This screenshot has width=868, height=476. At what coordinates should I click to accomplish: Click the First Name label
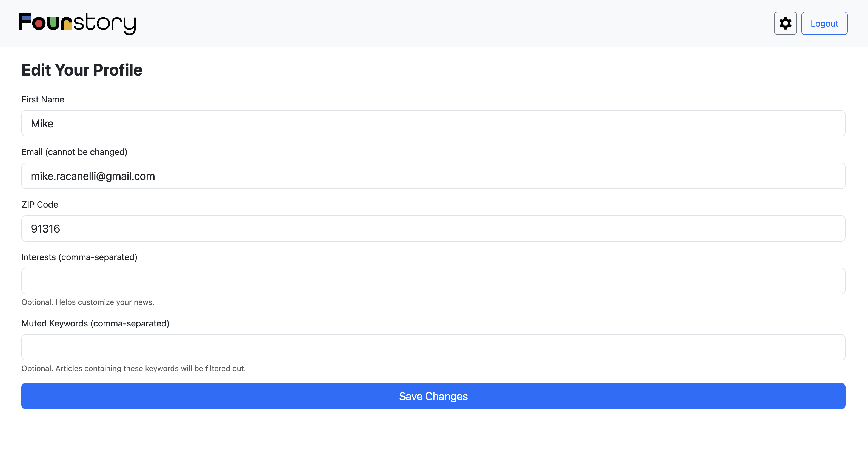point(43,99)
